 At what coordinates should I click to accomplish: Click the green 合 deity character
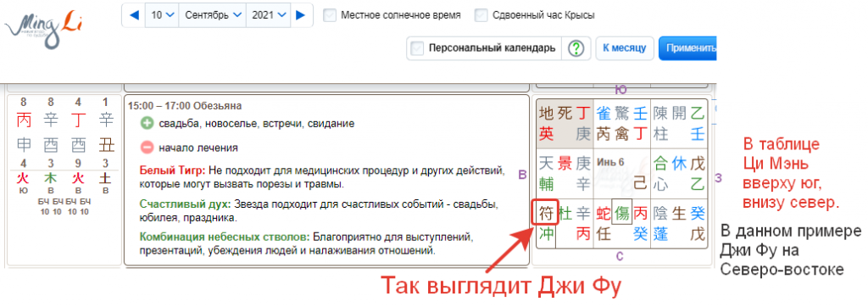point(660,163)
